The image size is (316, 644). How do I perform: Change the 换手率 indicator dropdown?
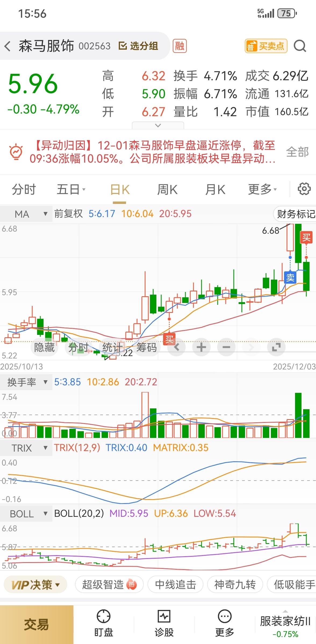[x=26, y=382]
